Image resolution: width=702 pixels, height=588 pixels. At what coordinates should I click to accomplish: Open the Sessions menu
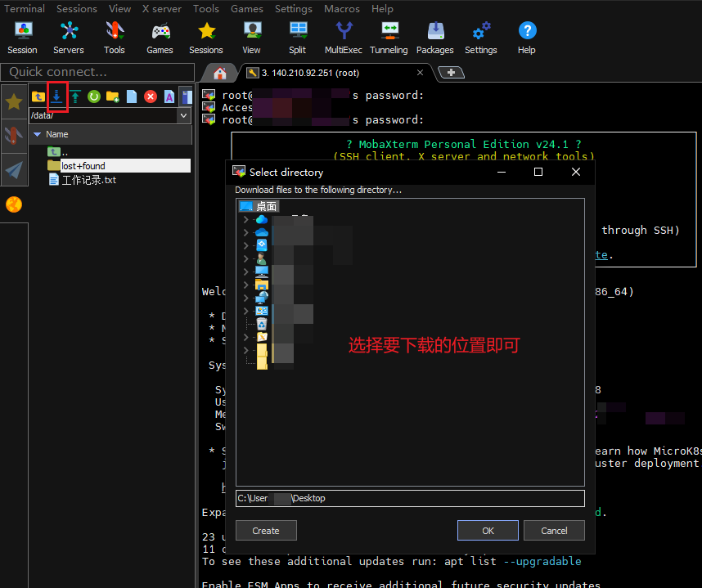coord(77,8)
